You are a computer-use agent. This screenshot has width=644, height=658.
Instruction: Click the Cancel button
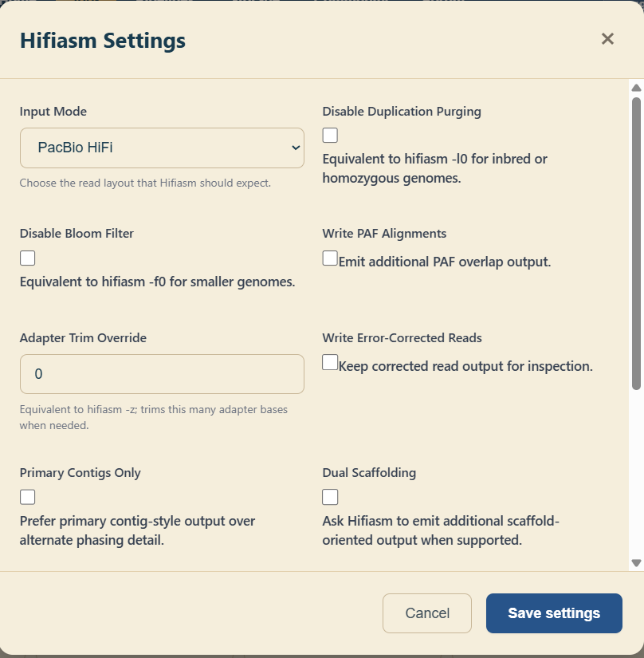427,613
